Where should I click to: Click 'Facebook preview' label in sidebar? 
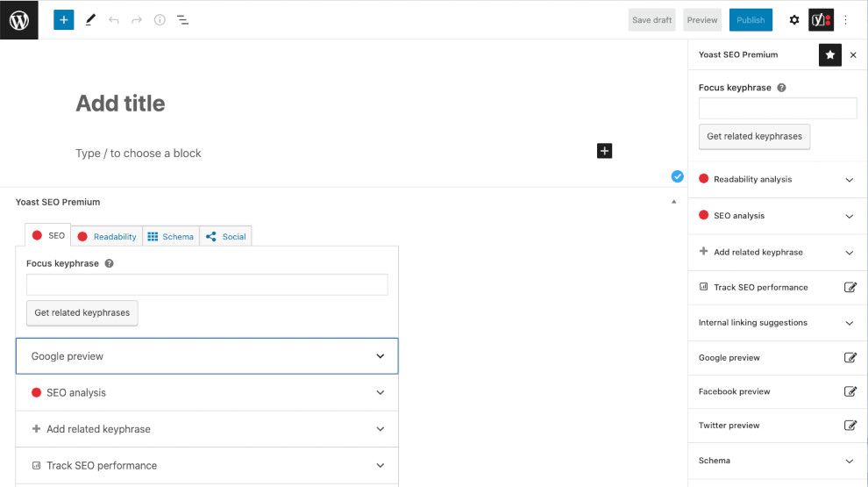(734, 391)
